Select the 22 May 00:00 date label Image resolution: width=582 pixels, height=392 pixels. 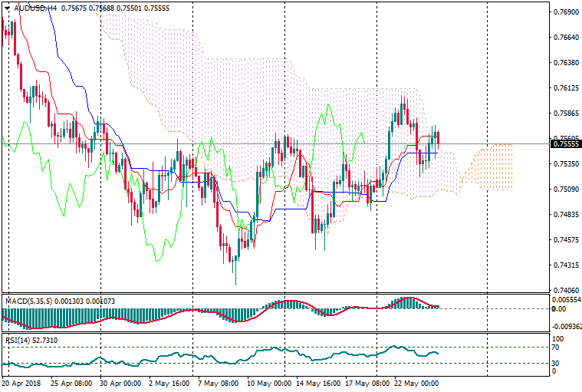416,382
